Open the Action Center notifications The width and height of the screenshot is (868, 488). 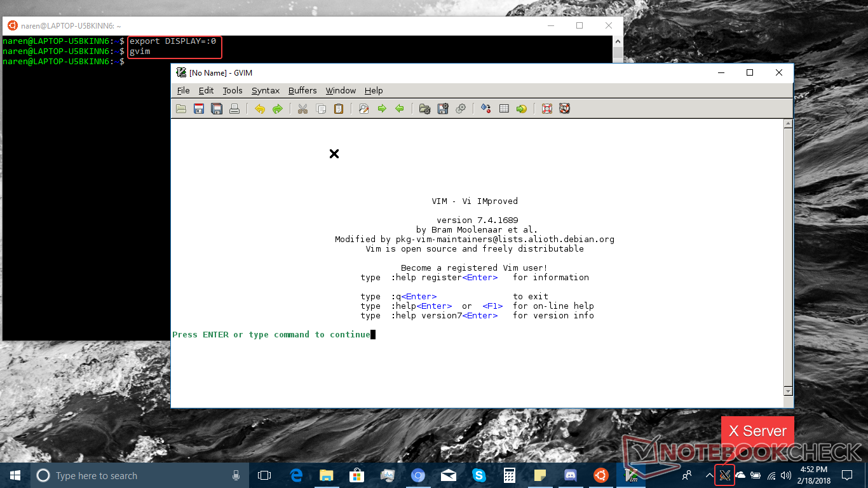(847, 475)
